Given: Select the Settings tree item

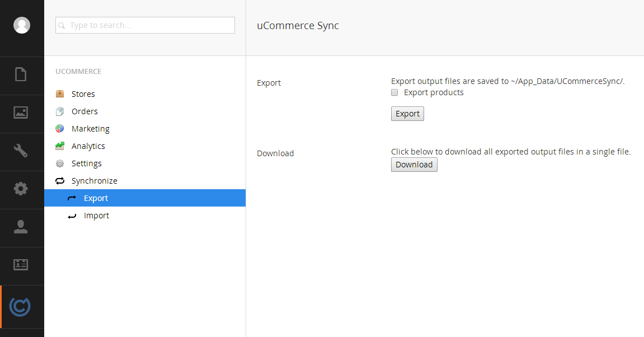Looking at the screenshot, I should [x=86, y=163].
